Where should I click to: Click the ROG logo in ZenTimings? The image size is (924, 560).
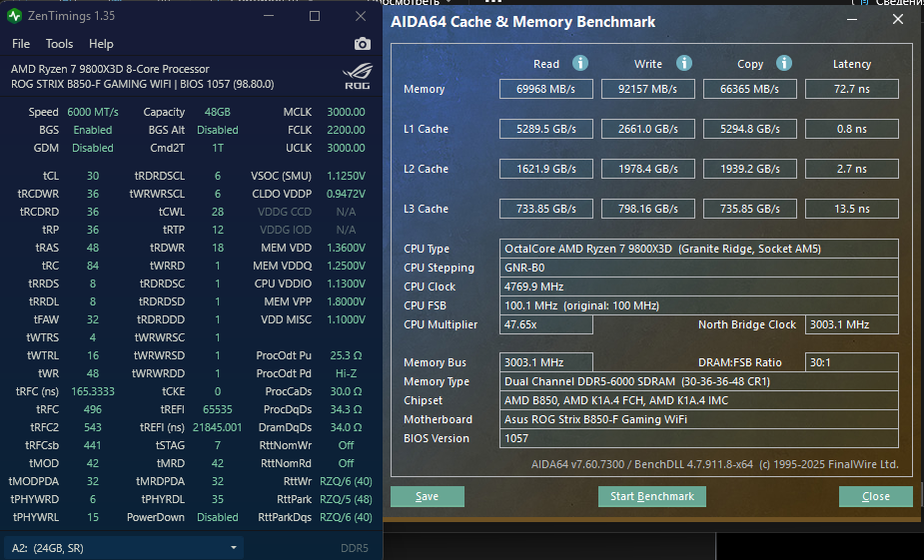coord(358,77)
